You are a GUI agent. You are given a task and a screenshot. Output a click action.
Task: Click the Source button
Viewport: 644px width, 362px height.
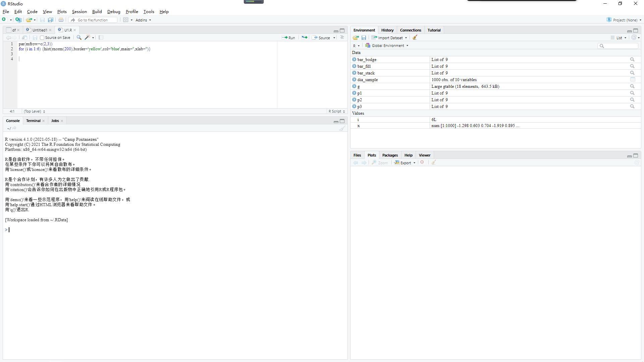(321, 38)
